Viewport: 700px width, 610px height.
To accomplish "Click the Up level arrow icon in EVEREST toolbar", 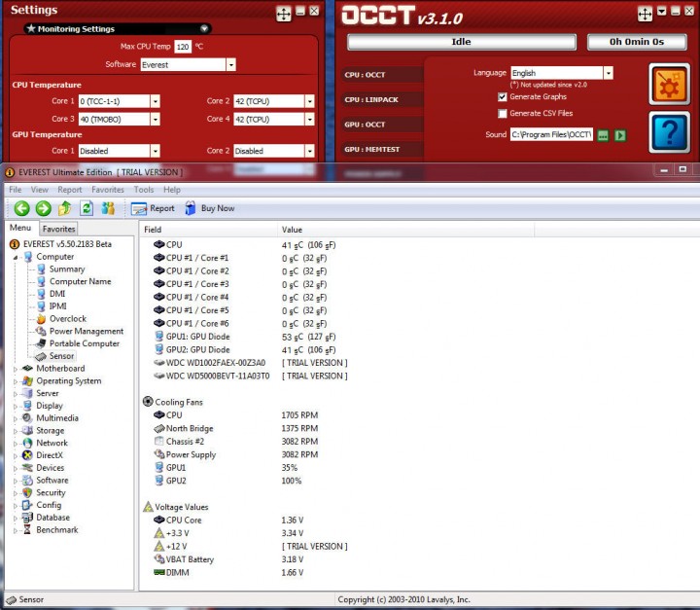I will point(65,208).
